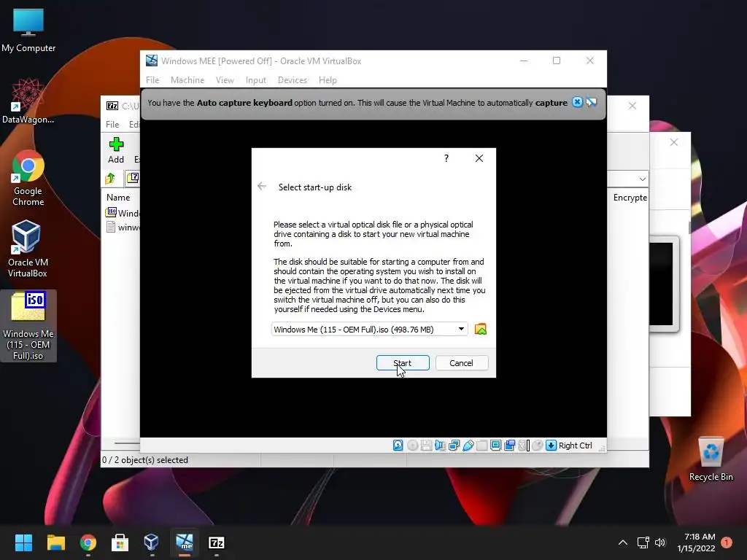
Task: Open Microsoft Store from the taskbar
Action: click(120, 542)
